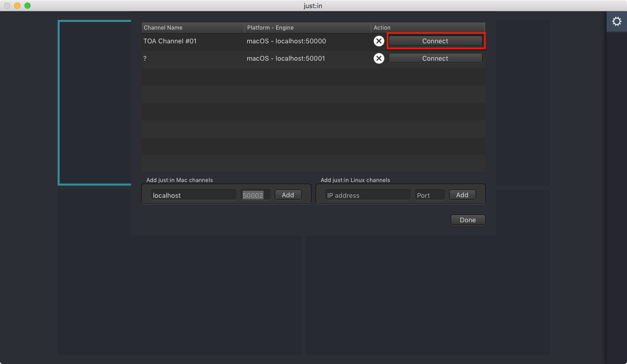627x364 pixels.
Task: Connect to TOA Channel #01
Action: coord(435,41)
